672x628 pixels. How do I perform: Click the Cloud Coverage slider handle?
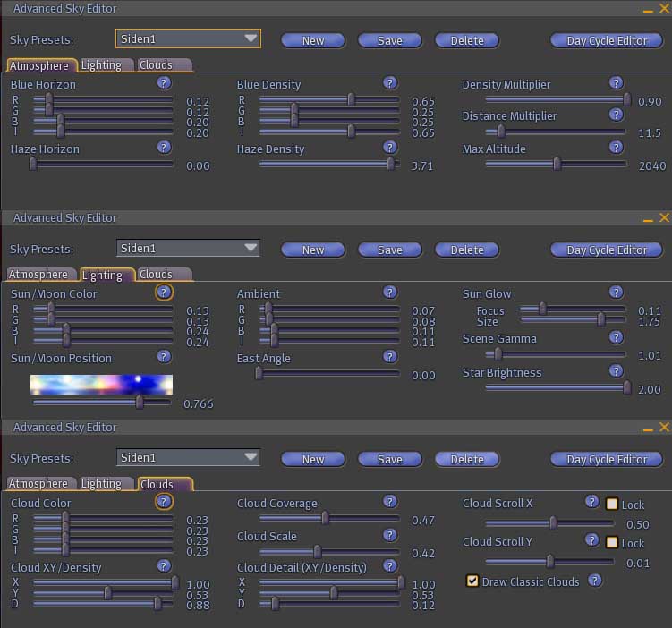tap(326, 518)
